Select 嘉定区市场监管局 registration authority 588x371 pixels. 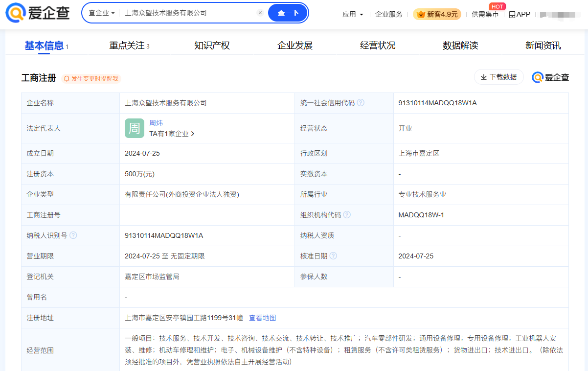[152, 277]
